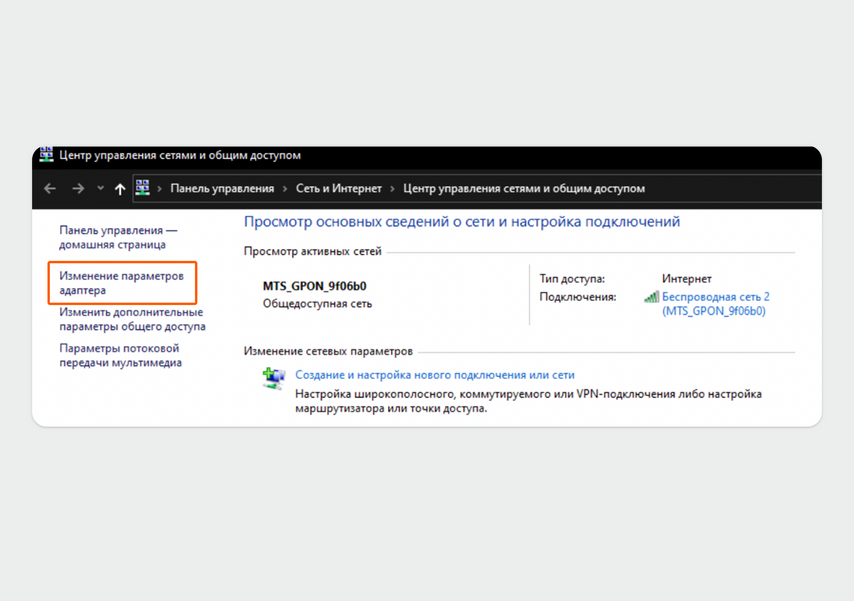Image resolution: width=854 pixels, height=601 pixels.
Task: Go forward with the right arrow button
Action: point(78,189)
